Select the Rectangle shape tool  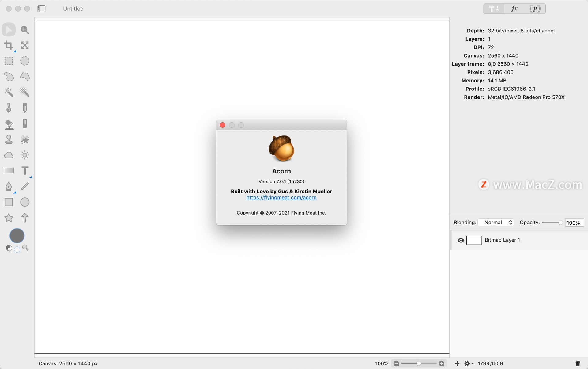9,202
